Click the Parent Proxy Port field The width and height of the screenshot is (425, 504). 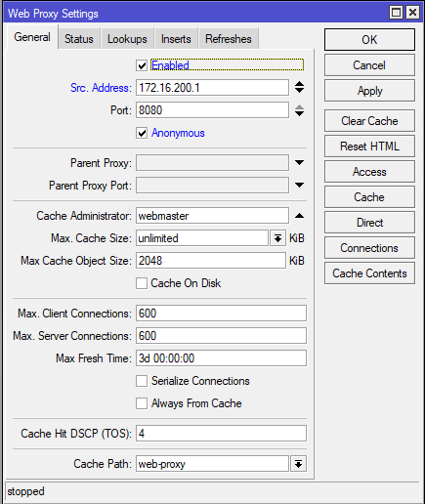point(212,185)
